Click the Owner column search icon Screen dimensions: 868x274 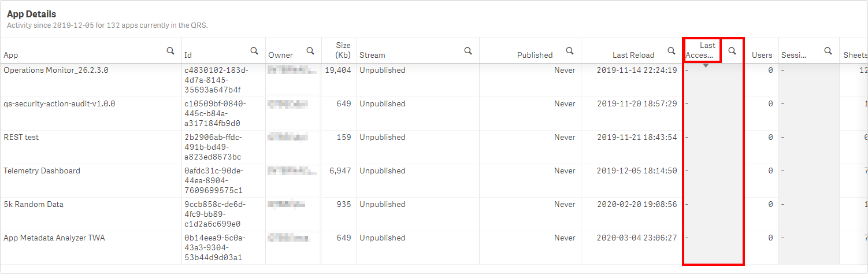(x=310, y=51)
